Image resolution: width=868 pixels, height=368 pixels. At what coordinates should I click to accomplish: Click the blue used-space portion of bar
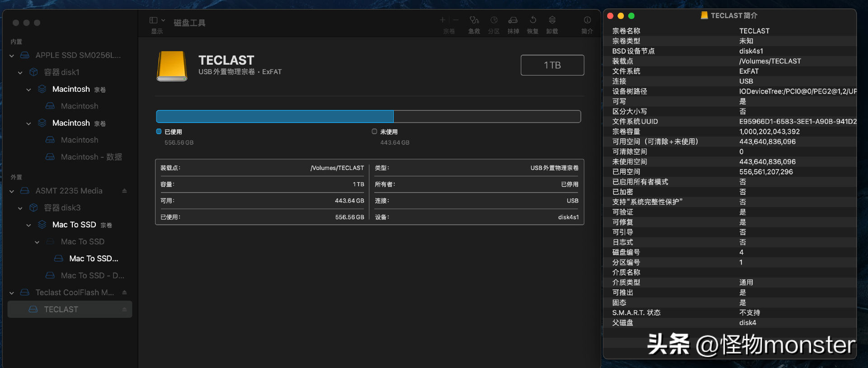[275, 117]
